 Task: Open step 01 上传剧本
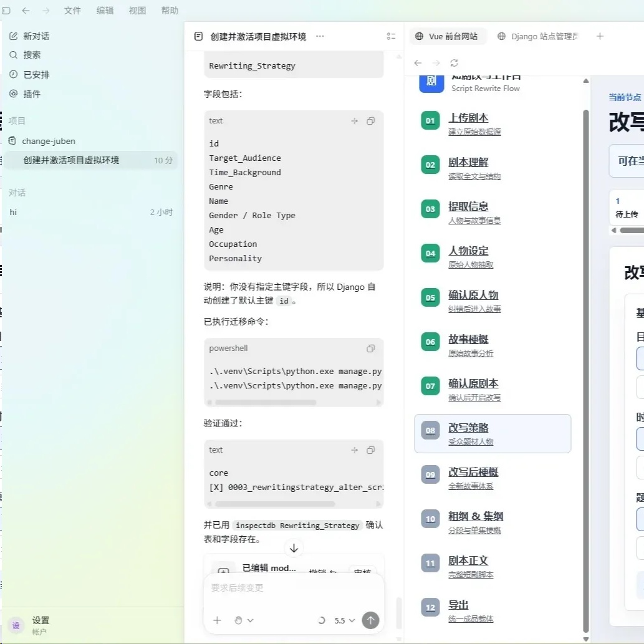tap(493, 123)
